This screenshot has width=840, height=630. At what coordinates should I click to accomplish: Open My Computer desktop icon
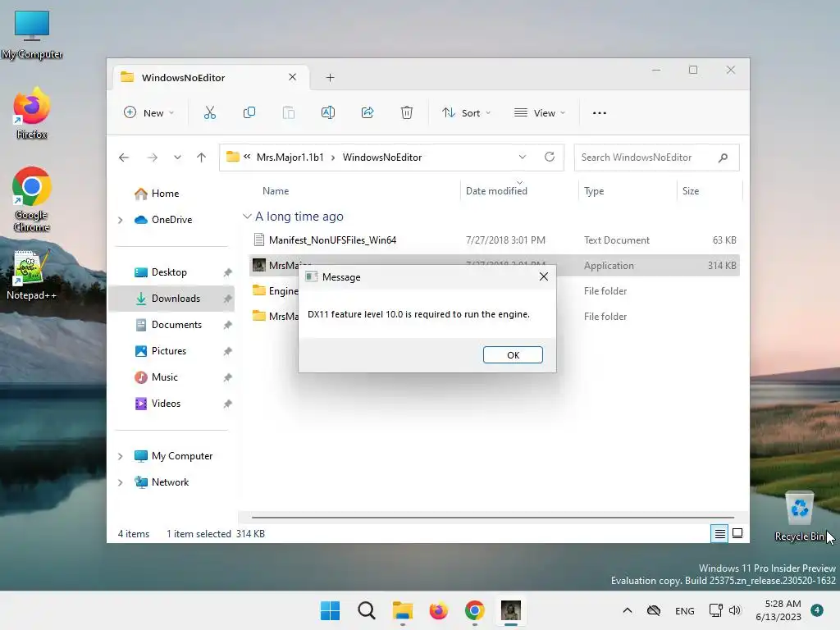point(32,34)
